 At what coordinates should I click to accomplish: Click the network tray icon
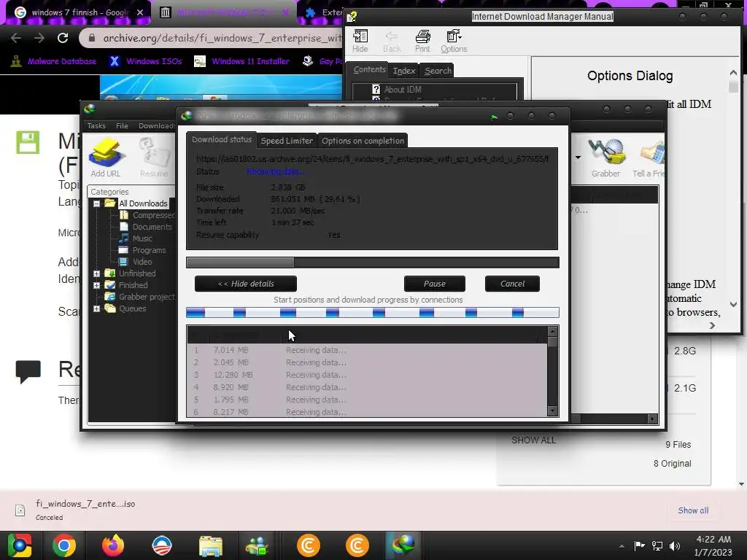click(x=657, y=546)
